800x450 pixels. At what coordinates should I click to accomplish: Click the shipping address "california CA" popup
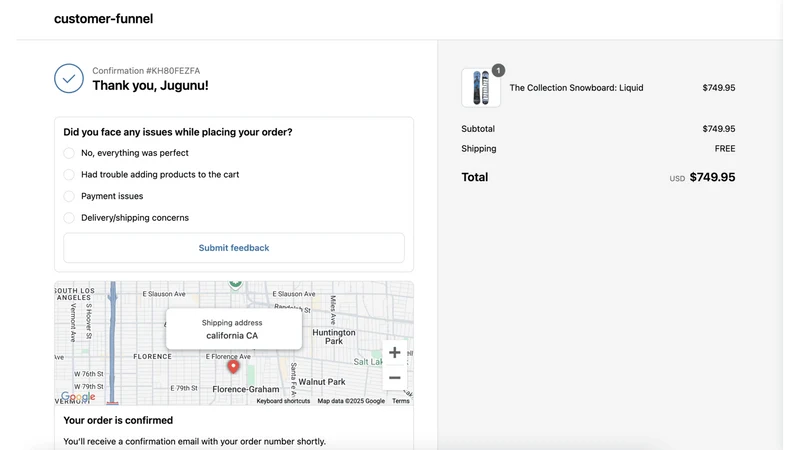[234, 330]
